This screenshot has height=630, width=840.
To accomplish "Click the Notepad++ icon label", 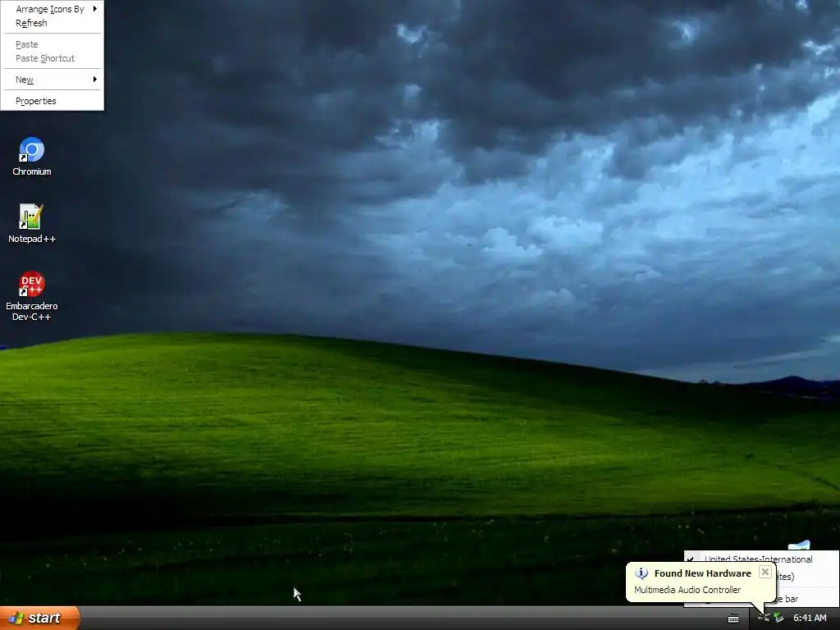I will pos(32,239).
